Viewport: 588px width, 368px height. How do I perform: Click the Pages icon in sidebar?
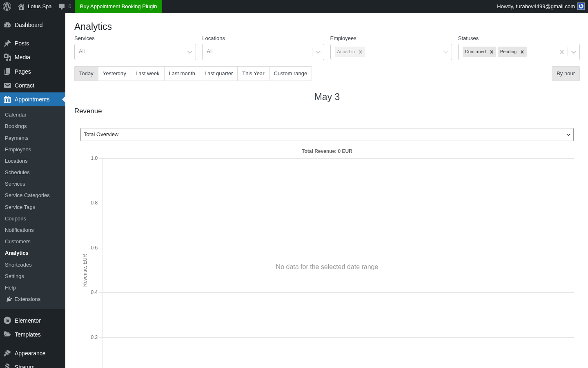click(x=7, y=72)
